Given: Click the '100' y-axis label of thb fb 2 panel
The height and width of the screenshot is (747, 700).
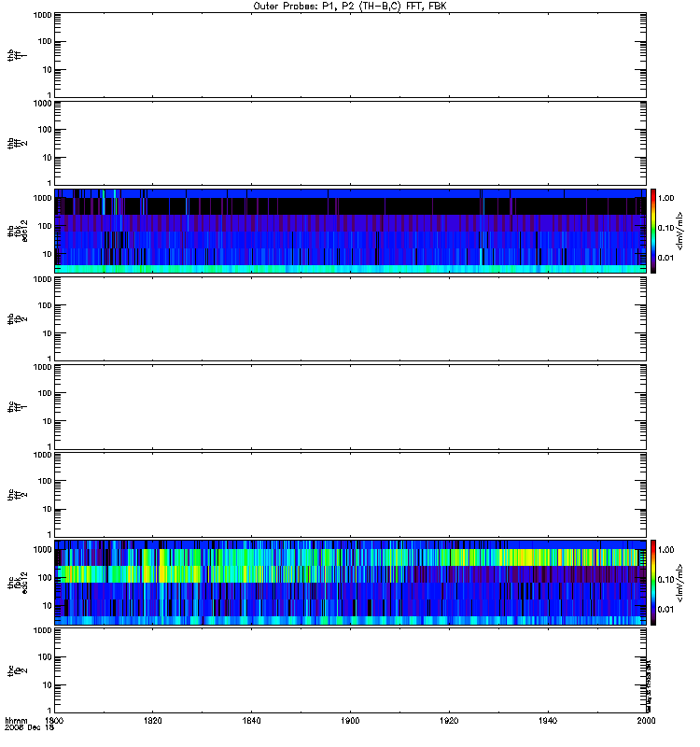Looking at the screenshot, I should coord(44,305).
